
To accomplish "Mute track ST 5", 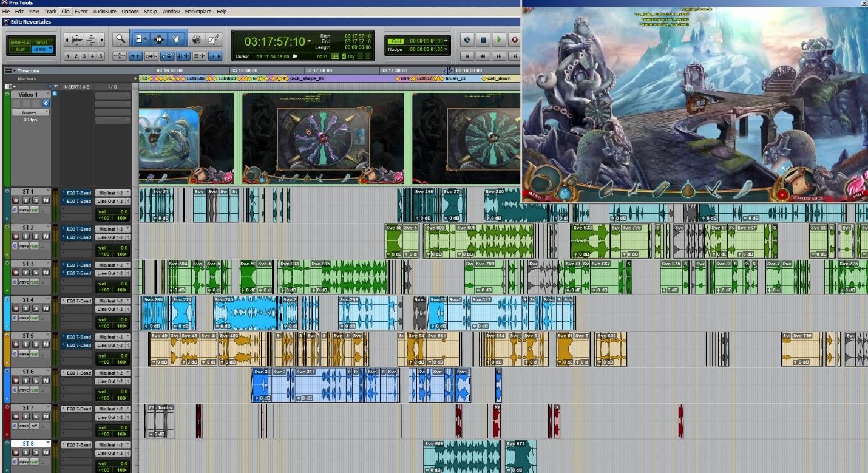I will click(x=46, y=344).
